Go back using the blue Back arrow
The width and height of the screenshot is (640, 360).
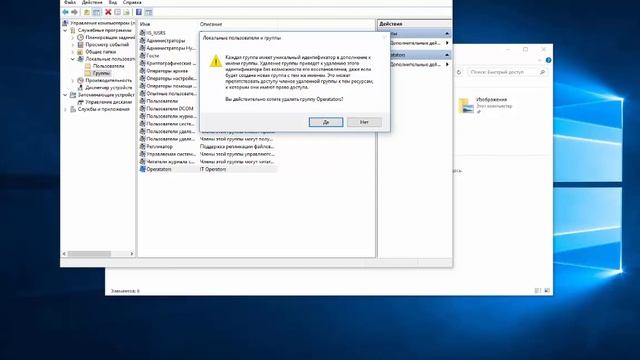(65, 12)
